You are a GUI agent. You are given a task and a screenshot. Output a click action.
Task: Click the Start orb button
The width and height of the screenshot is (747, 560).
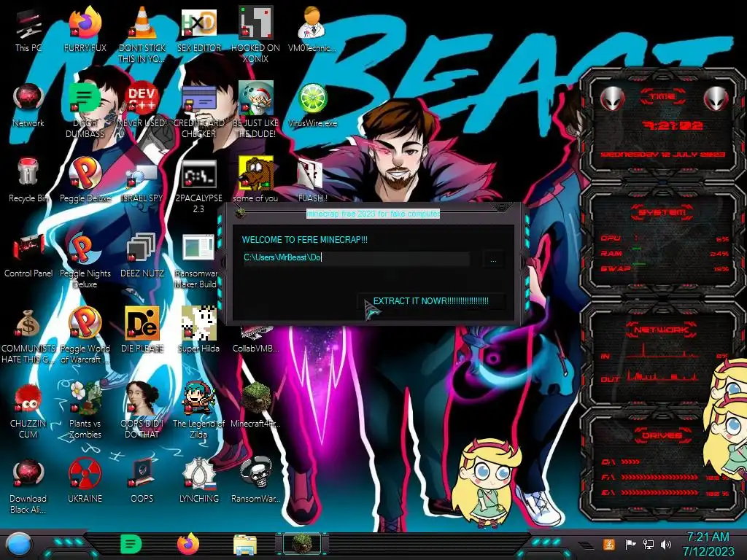[x=19, y=545]
